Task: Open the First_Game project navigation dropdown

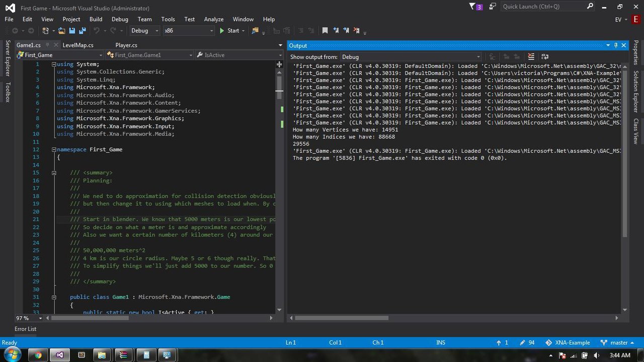Action: tap(59, 55)
